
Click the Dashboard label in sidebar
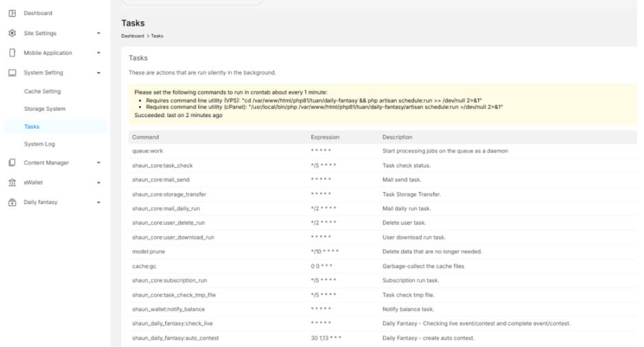[38, 13]
